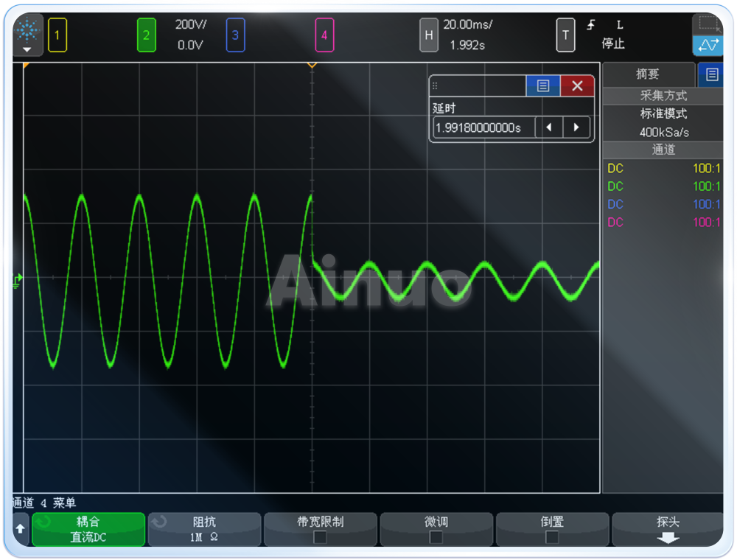Click the L trigger level indicator
The width and height of the screenshot is (737, 560).
(x=620, y=25)
